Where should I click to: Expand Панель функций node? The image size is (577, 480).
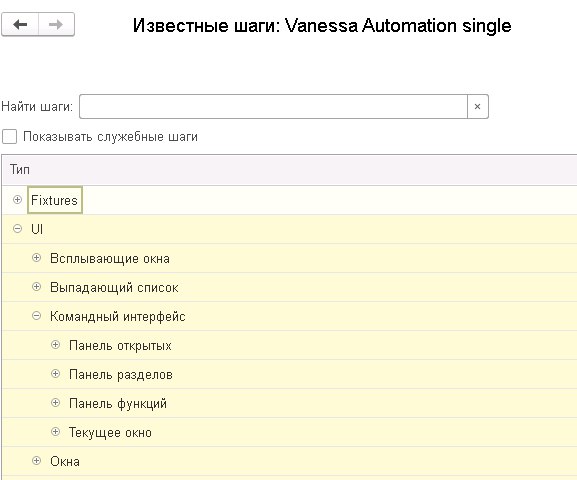pyautogui.click(x=55, y=402)
